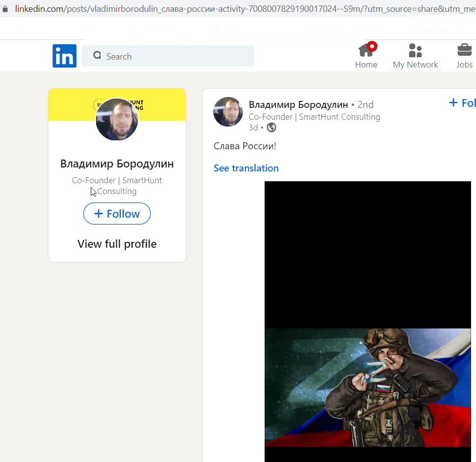Click post author avatar thumbnail
Screen dimensions: 476x462
click(228, 112)
